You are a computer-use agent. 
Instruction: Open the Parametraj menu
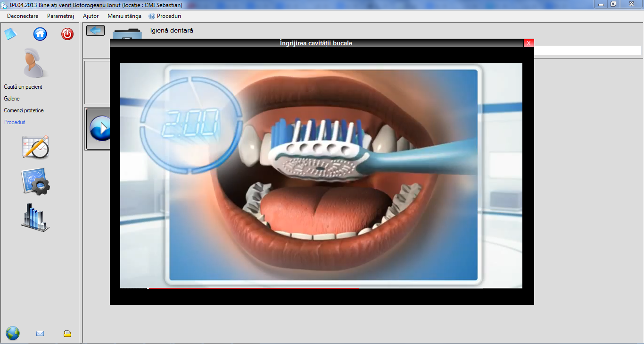tap(60, 16)
